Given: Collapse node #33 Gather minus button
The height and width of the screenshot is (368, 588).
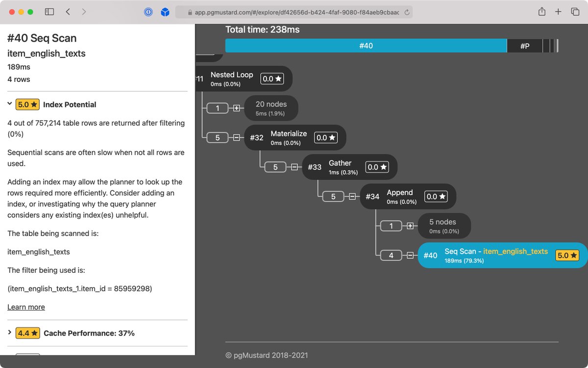Looking at the screenshot, I should pos(294,167).
